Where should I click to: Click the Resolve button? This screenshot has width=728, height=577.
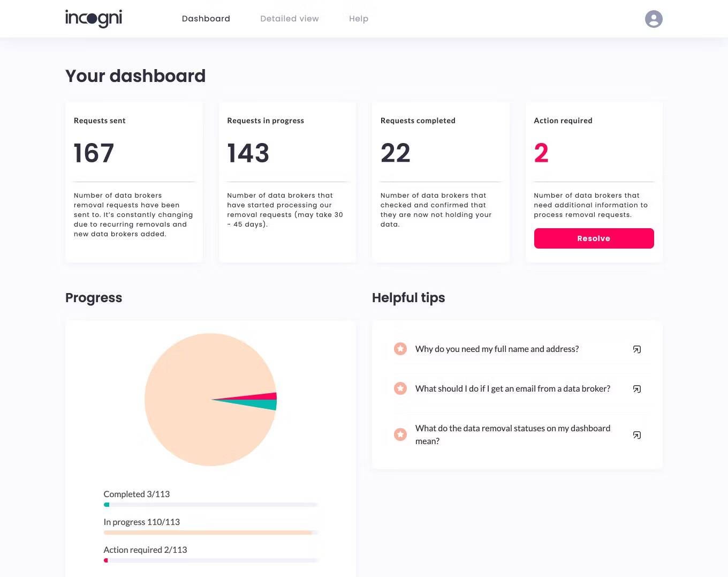[594, 238]
